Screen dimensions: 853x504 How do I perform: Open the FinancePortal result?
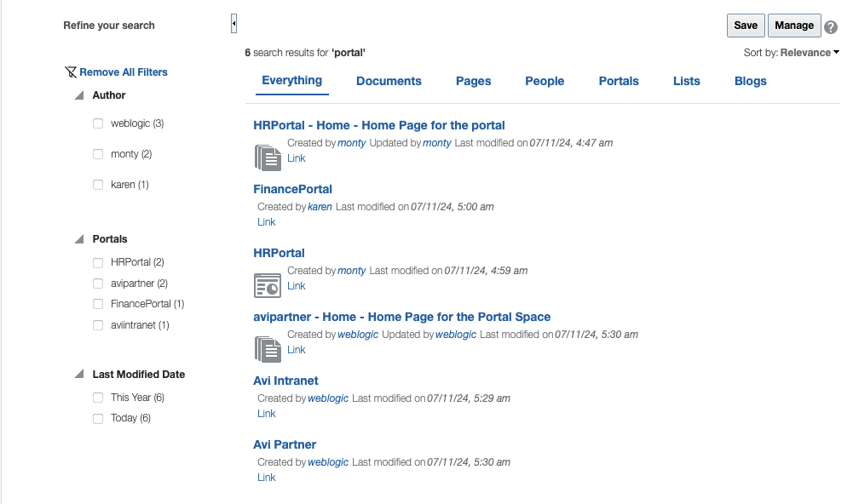[x=292, y=189]
